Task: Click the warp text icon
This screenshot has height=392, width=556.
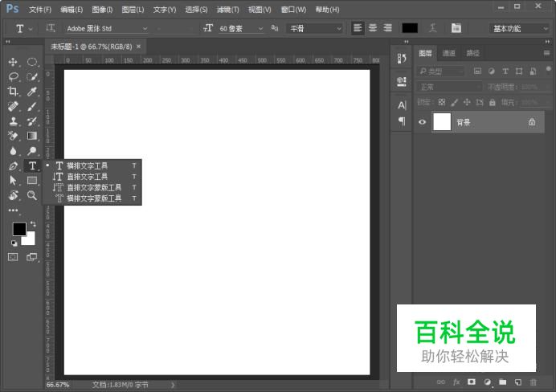Action: click(432, 28)
